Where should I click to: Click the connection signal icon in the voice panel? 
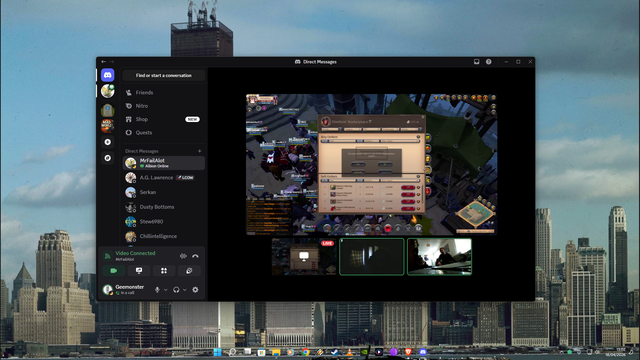click(x=108, y=256)
